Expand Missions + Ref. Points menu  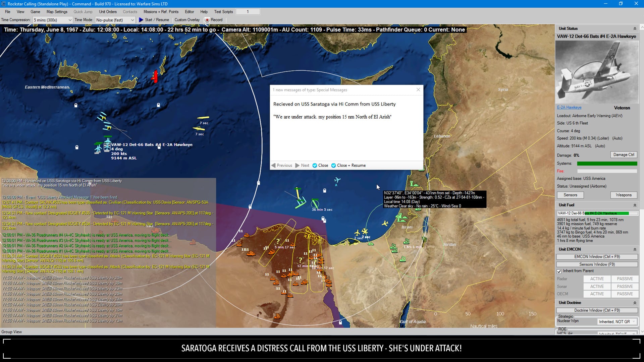point(160,11)
